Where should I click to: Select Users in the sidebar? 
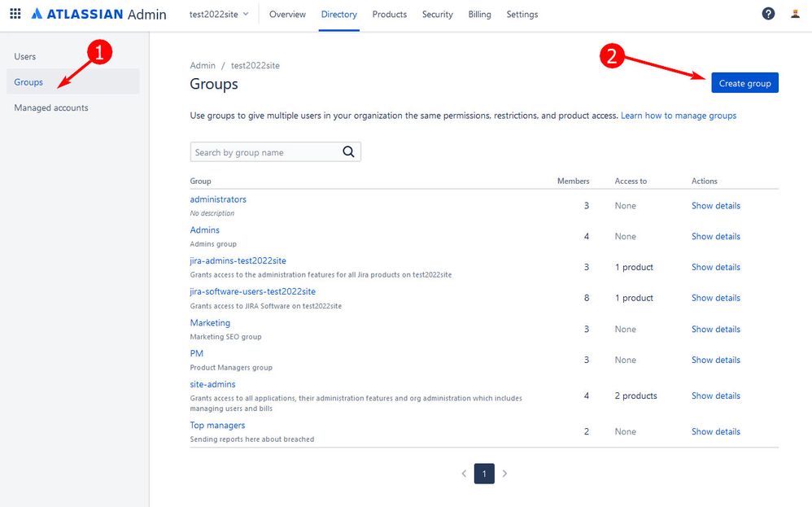click(x=73, y=56)
